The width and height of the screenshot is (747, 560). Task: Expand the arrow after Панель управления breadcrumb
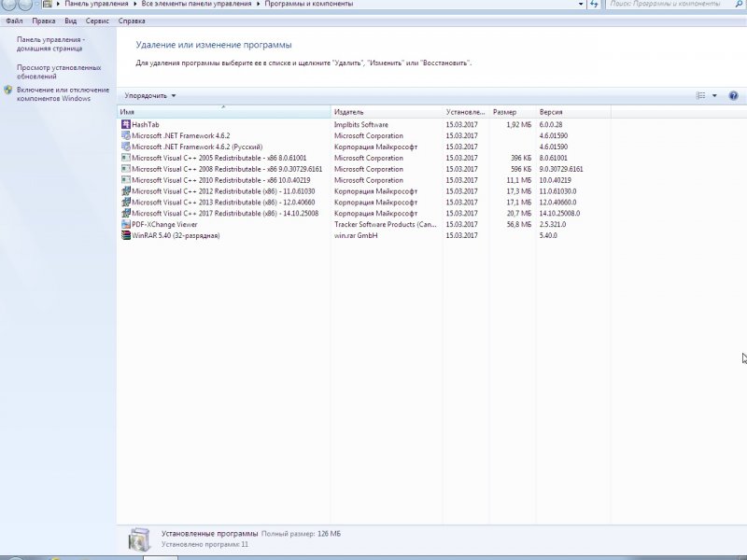click(x=134, y=4)
